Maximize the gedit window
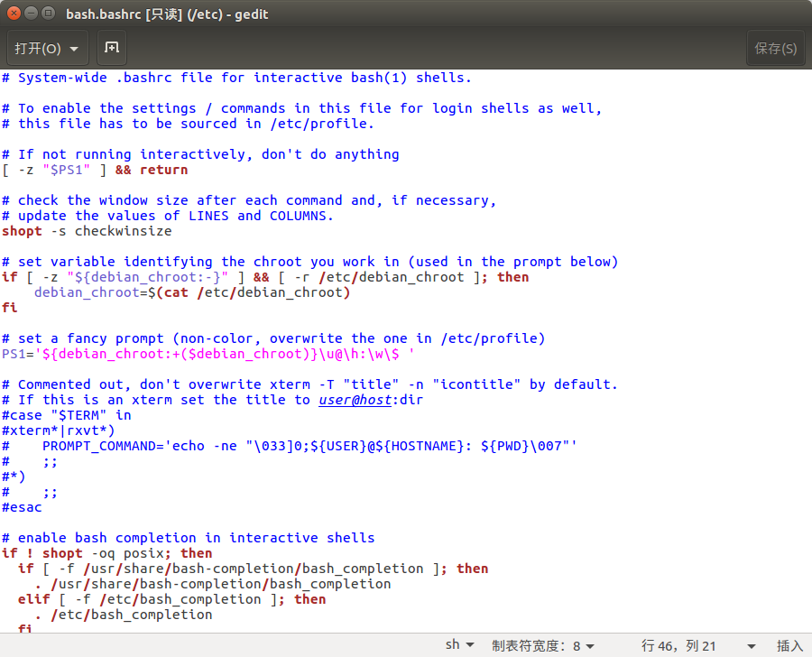Image resolution: width=812 pixels, height=657 pixels. (x=48, y=14)
